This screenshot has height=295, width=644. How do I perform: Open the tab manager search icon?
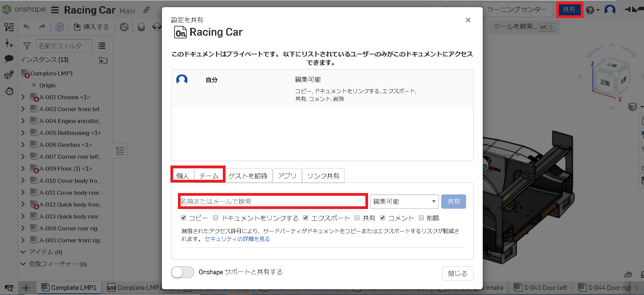pyautogui.click(x=9, y=288)
